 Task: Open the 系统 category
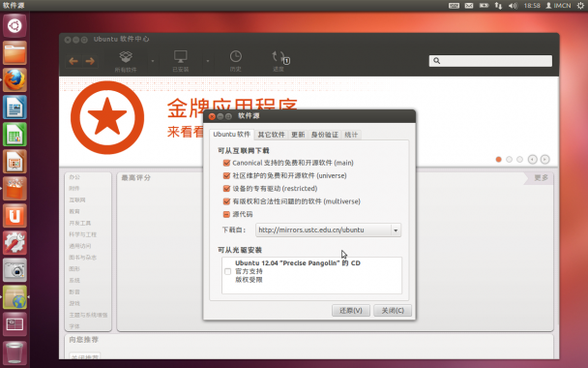(74, 281)
